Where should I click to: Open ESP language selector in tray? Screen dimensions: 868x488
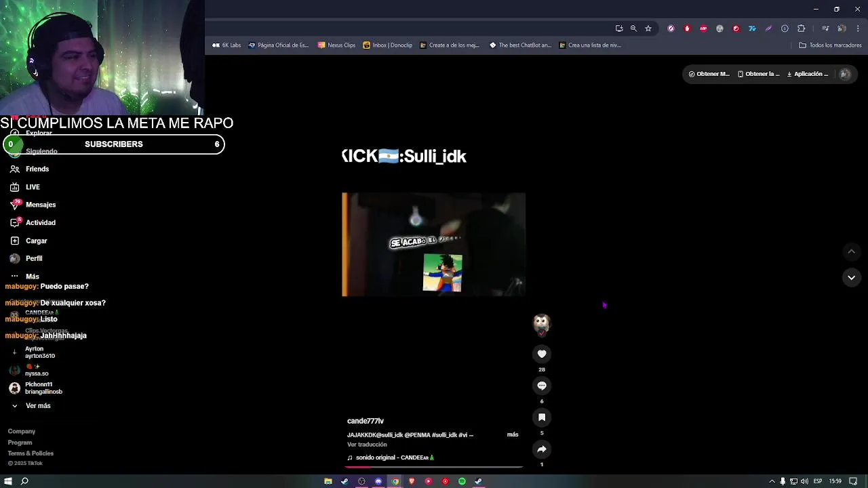tap(818, 481)
